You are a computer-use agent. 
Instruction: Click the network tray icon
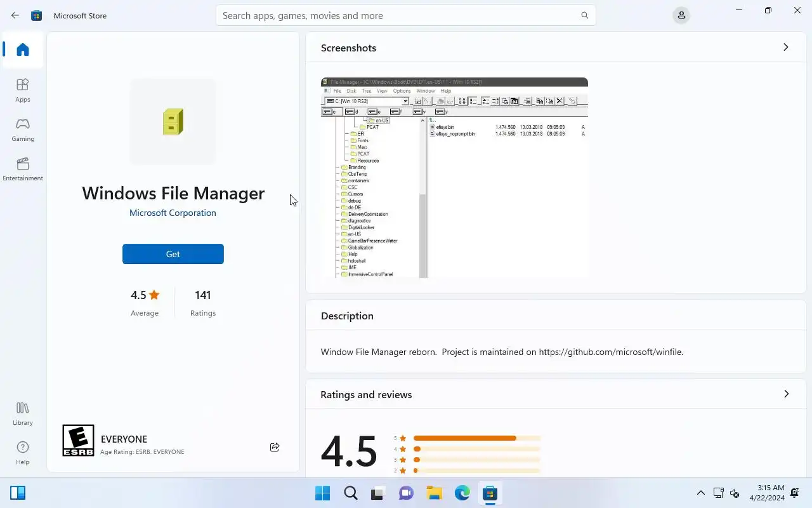coord(718,493)
